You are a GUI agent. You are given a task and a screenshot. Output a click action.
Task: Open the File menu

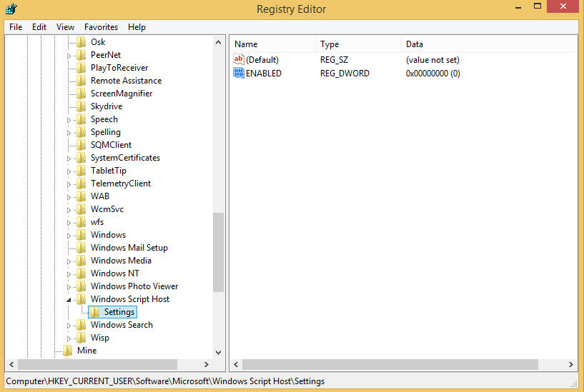(16, 27)
